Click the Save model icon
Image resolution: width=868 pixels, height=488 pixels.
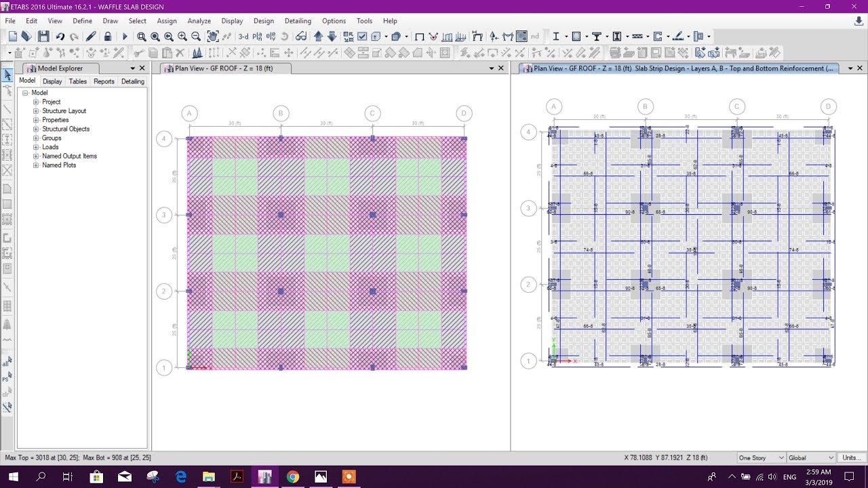[43, 35]
